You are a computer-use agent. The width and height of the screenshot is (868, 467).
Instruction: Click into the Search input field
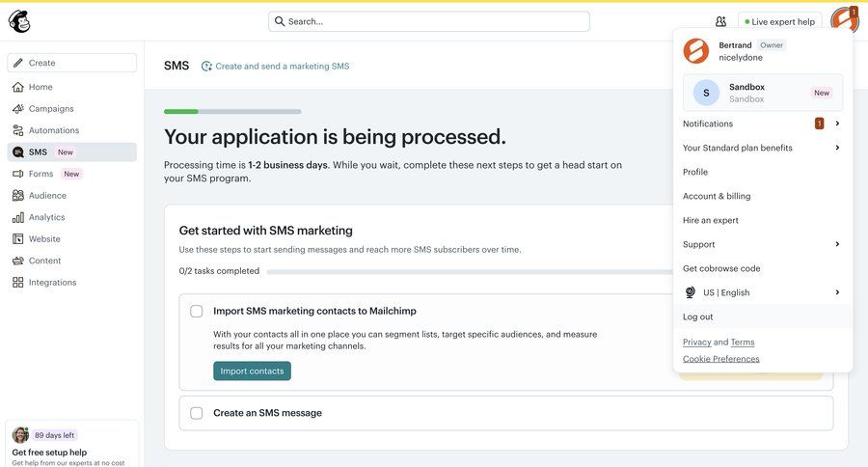429,21
